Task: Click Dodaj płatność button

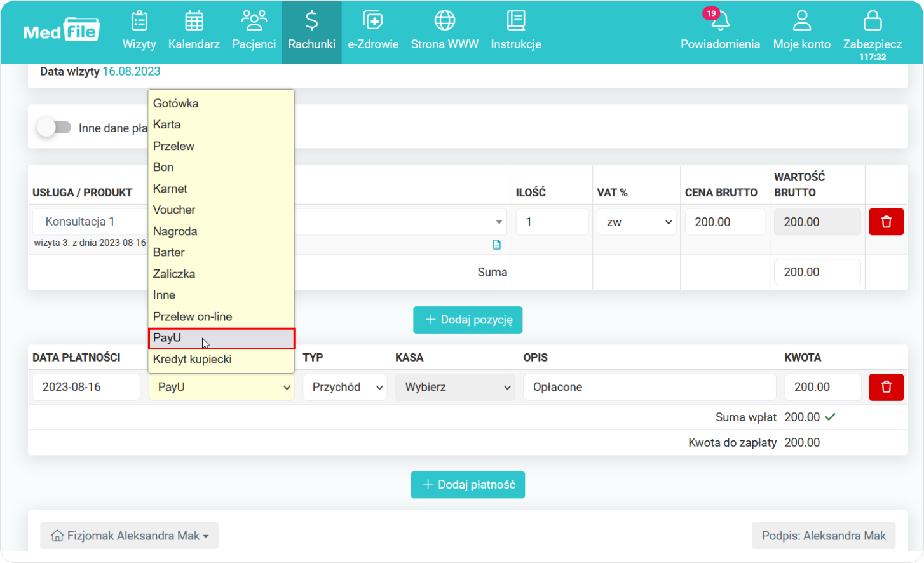Action: click(x=468, y=485)
